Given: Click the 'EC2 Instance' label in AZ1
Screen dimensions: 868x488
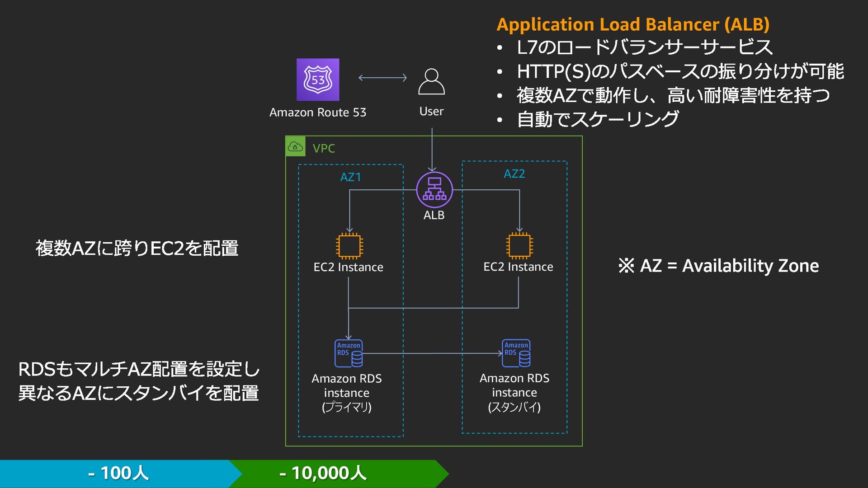Looking at the screenshot, I should coord(349,267).
